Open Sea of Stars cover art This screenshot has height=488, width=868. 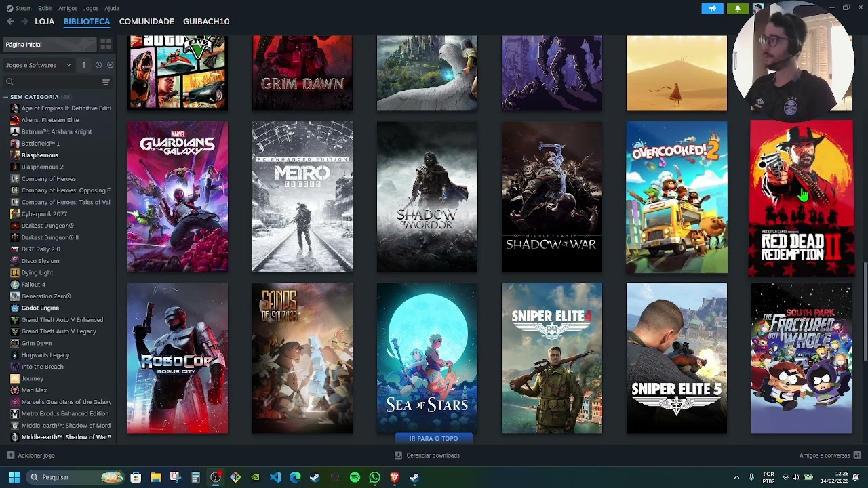tap(427, 359)
